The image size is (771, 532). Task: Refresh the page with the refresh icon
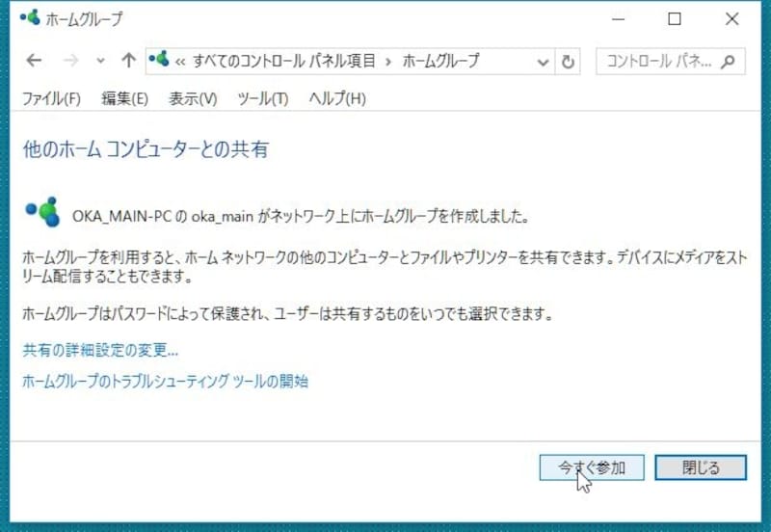568,62
